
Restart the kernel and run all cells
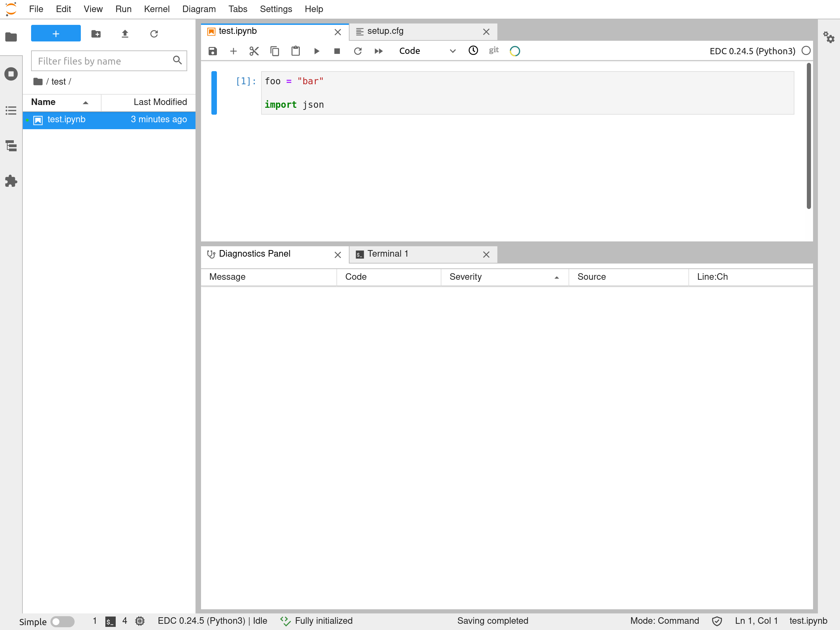378,51
